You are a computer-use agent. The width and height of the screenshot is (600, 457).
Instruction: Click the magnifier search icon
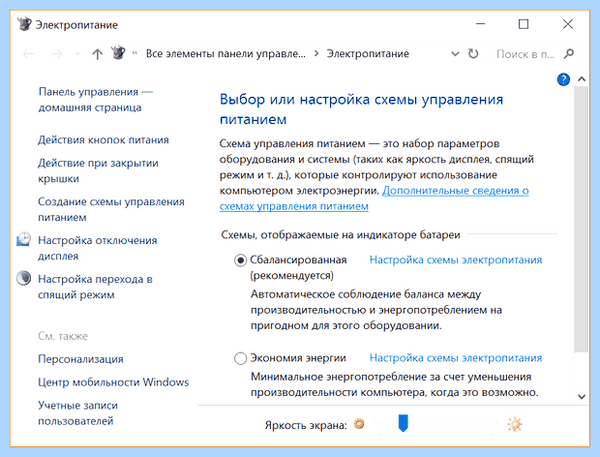point(569,54)
